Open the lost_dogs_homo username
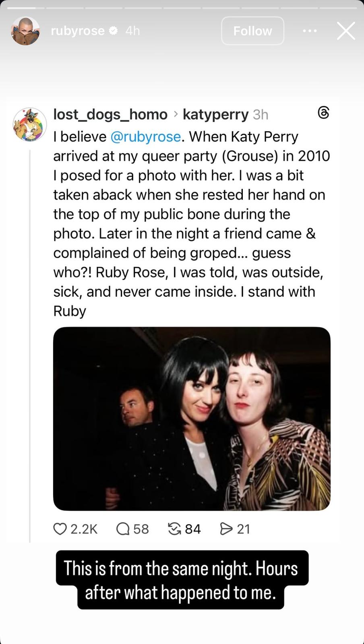364x644 pixels. (110, 114)
